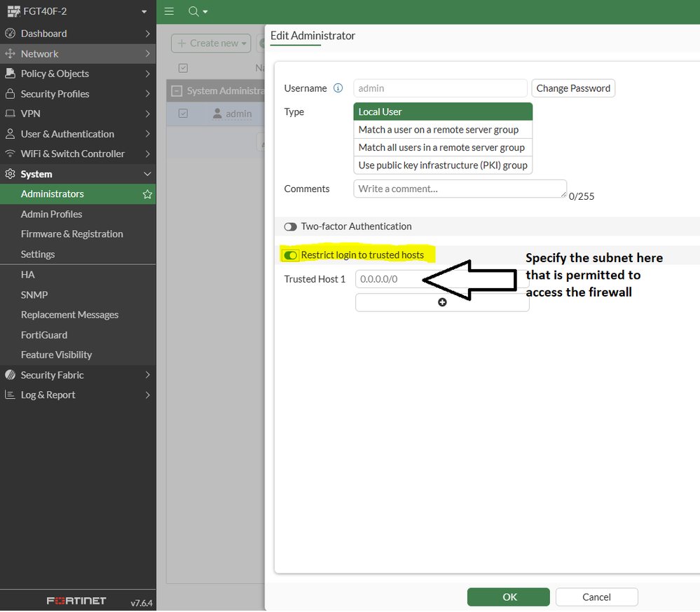The height and width of the screenshot is (612, 700).
Task: Enable the Two-factor Authentication toggle
Action: 290,226
